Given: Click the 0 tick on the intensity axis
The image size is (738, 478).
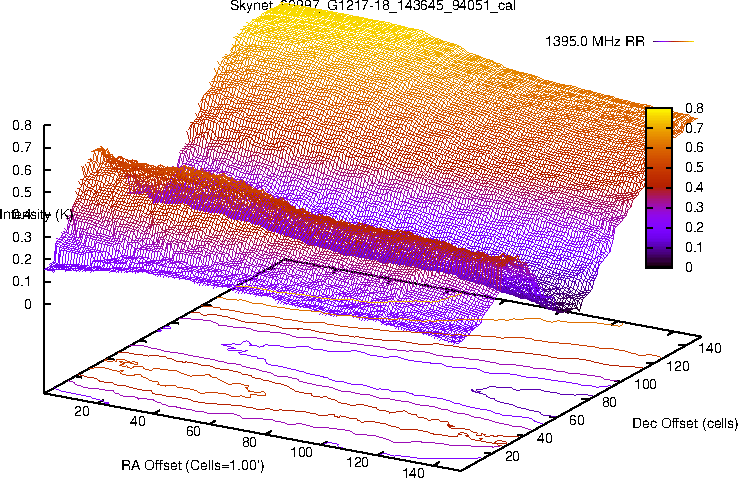Looking at the screenshot, I should (30, 304).
